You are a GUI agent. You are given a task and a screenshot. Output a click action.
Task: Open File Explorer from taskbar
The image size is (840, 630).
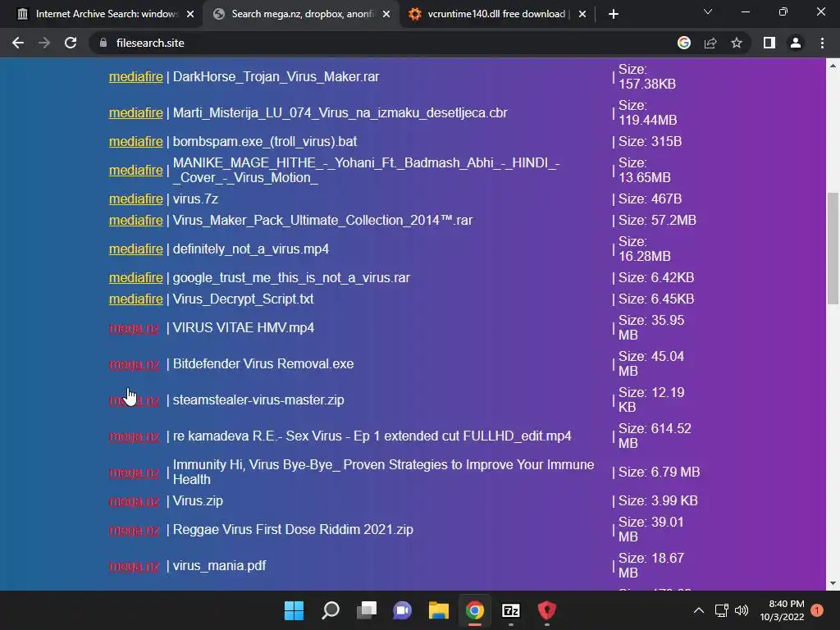[438, 610]
